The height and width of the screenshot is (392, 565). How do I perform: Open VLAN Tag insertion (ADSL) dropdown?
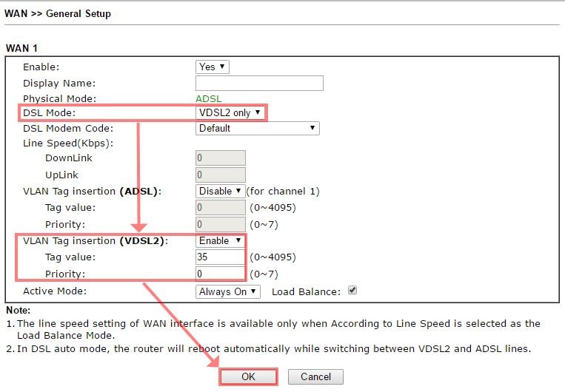coord(220,191)
